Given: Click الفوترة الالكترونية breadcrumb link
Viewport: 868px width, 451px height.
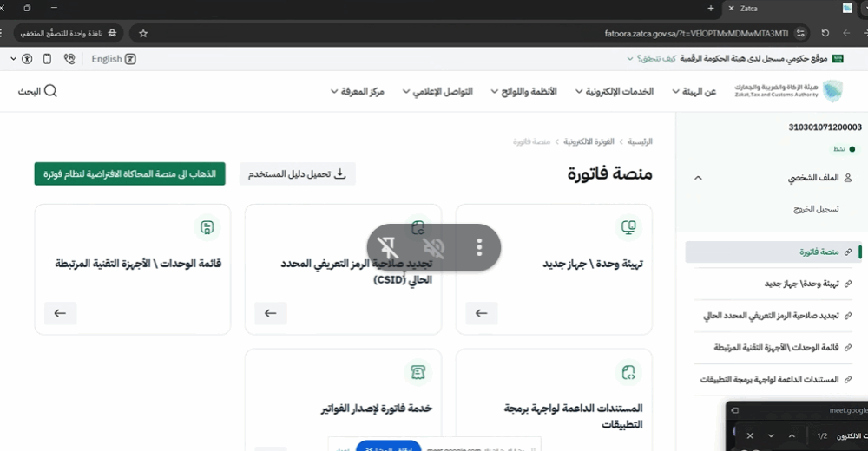Looking at the screenshot, I should tap(589, 141).
